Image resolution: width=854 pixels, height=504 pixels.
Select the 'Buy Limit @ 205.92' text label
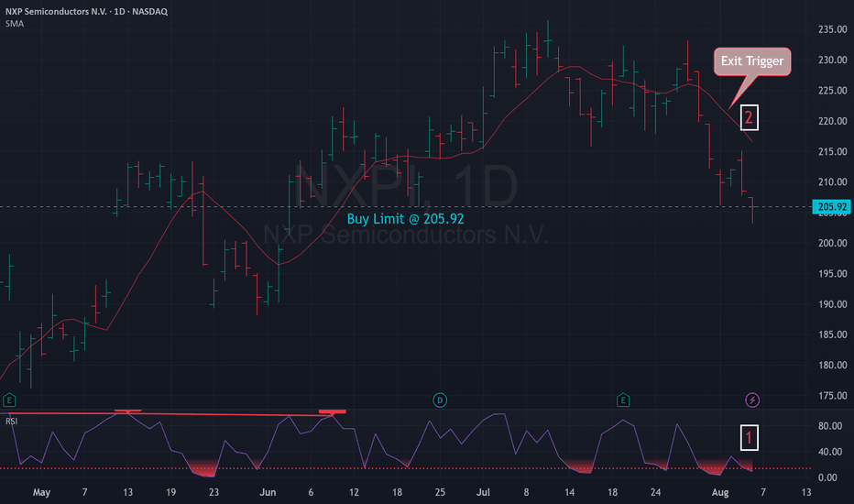[x=405, y=219]
